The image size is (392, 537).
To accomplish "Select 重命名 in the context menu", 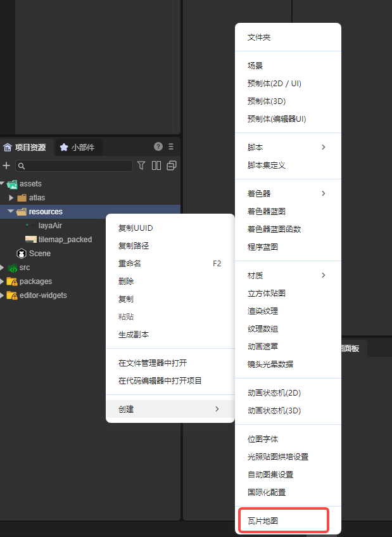I will 130,264.
